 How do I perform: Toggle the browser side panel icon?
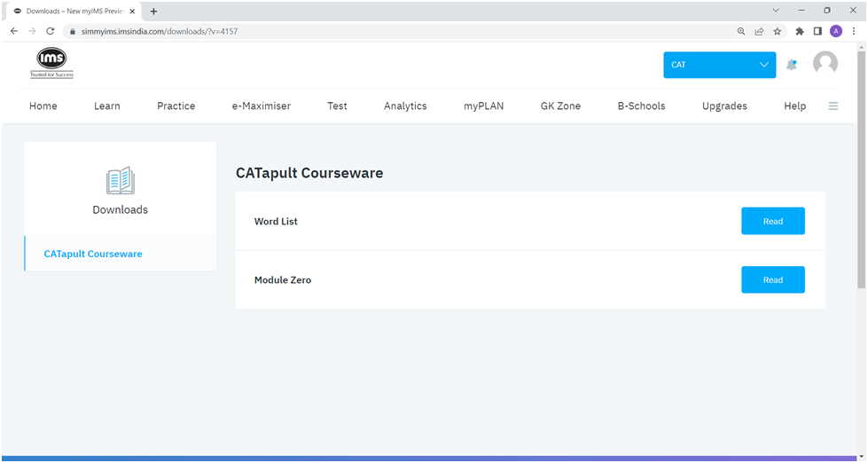coord(817,31)
